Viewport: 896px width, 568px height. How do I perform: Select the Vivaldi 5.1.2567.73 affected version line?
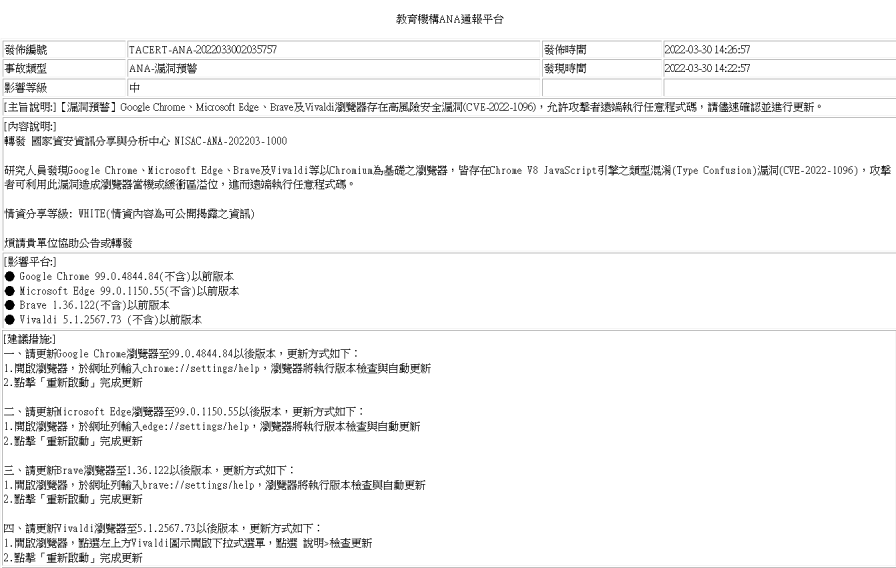[x=103, y=320]
